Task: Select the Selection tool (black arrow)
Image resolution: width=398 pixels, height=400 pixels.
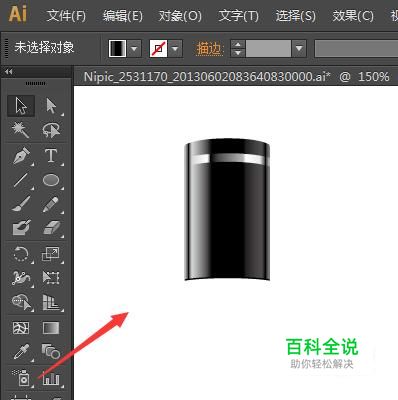Action: (21, 106)
